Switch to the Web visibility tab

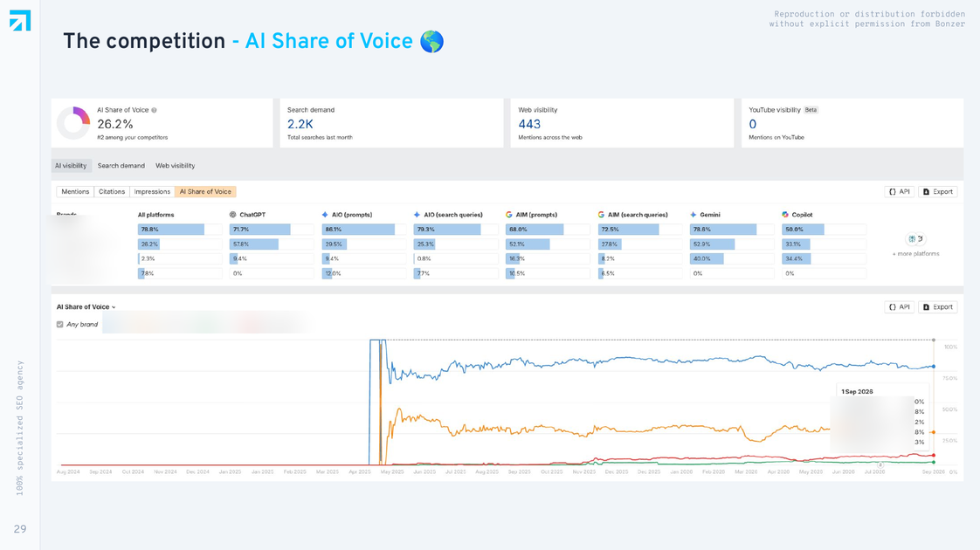(175, 166)
